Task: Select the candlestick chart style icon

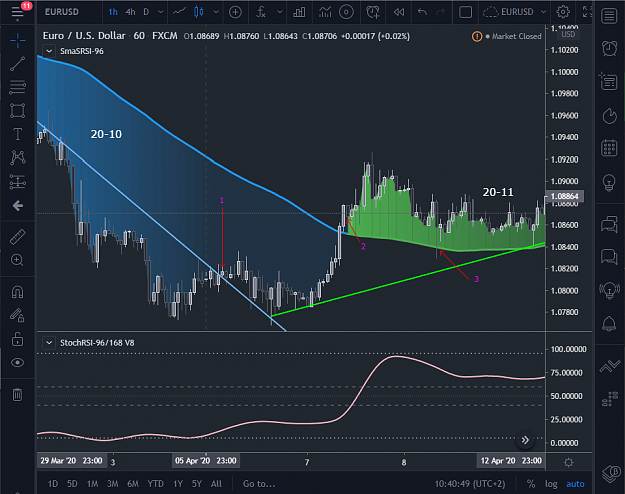Action: (x=199, y=12)
